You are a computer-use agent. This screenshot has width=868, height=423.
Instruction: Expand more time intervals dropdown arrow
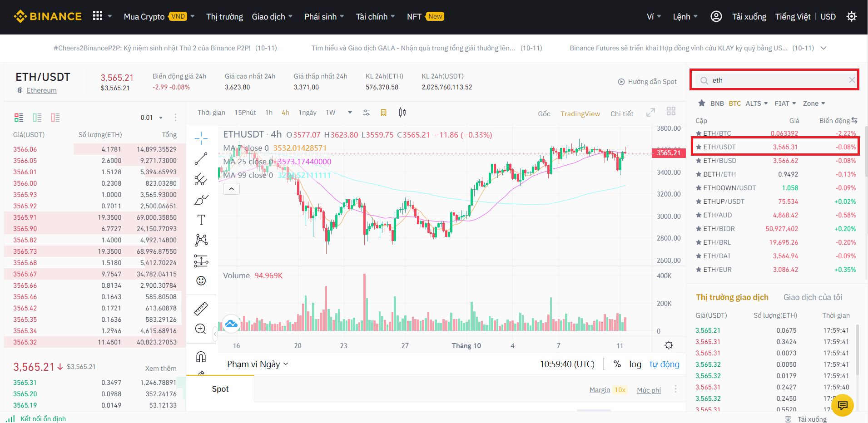click(x=350, y=113)
